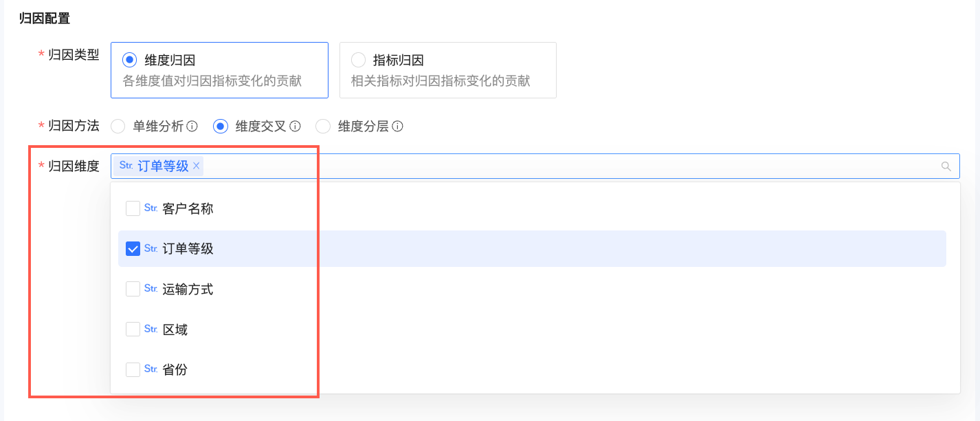Viewport: 980px width, 421px height.
Task: Choose the 指标归因 attribution type card
Action: click(447, 70)
